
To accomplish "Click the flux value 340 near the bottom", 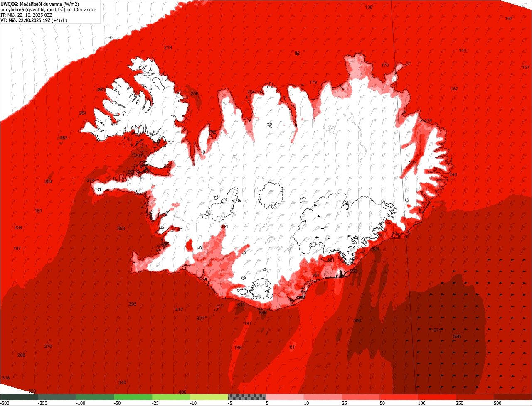I will [x=122, y=382].
